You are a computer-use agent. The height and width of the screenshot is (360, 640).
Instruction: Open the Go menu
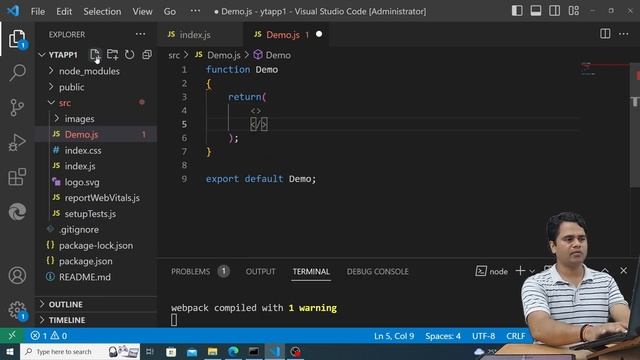pyautogui.click(x=170, y=11)
